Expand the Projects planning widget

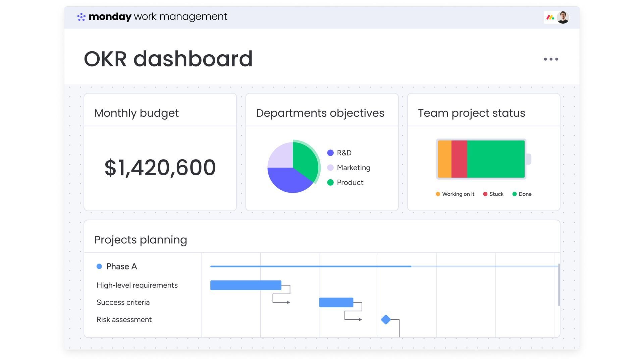pos(141,239)
